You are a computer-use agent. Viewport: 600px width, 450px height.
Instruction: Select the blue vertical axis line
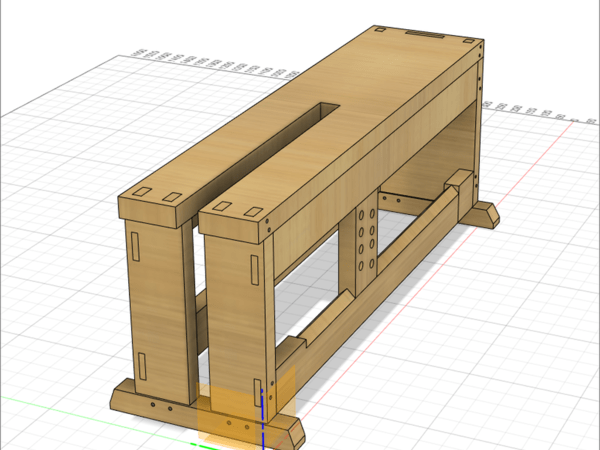pos(262,410)
